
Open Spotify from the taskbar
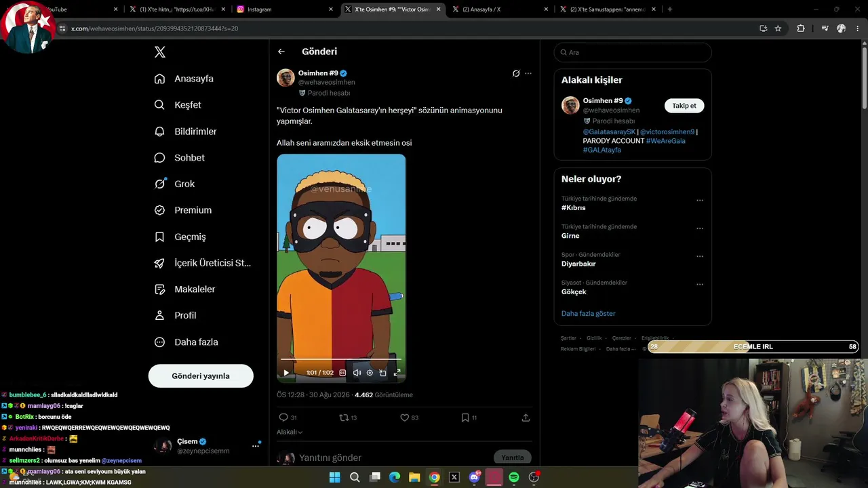click(x=514, y=477)
